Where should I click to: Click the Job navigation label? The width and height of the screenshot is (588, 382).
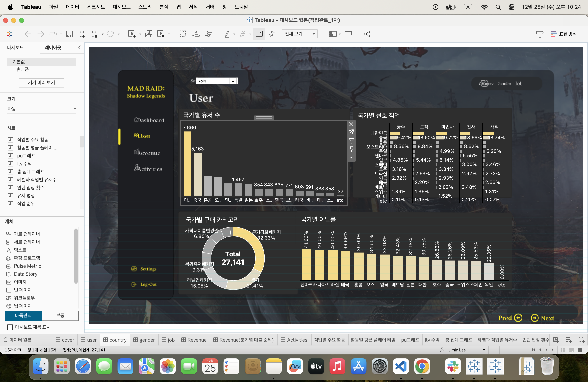pos(519,84)
